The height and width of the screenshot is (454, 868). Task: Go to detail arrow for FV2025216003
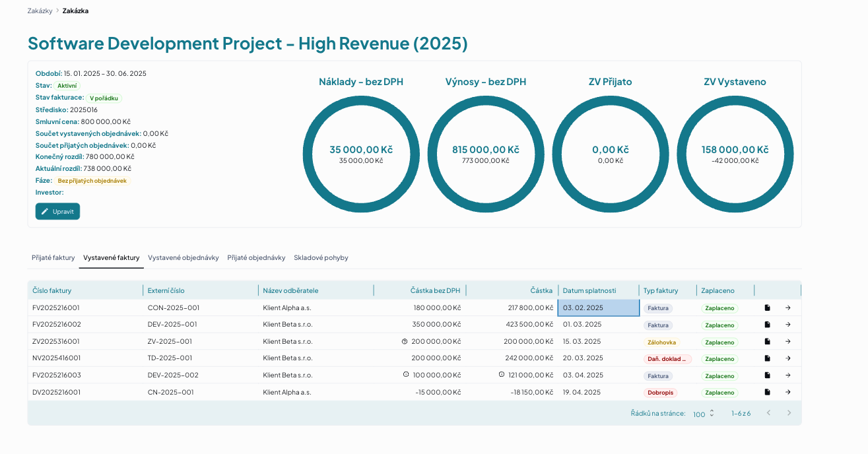788,375
